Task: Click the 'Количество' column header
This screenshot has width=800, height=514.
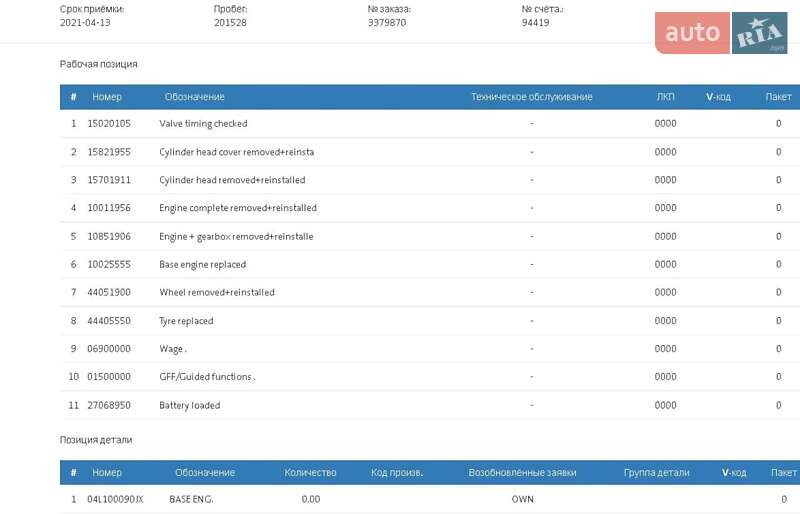Action: click(x=310, y=472)
